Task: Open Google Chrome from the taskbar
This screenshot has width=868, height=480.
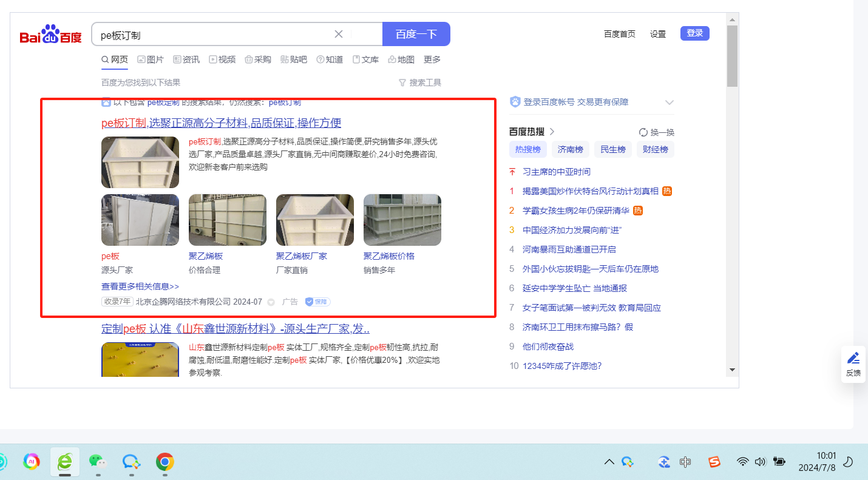Action: (x=164, y=462)
